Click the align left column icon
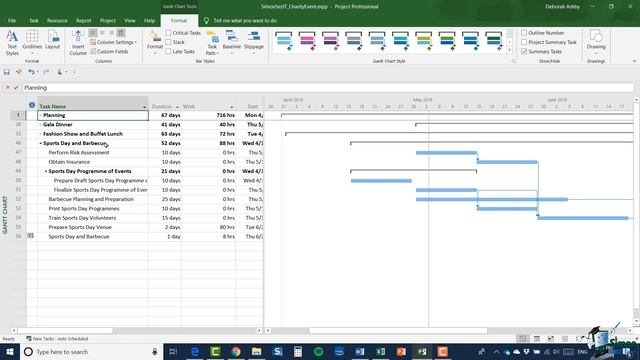The height and width of the screenshot is (360, 640). tap(93, 33)
